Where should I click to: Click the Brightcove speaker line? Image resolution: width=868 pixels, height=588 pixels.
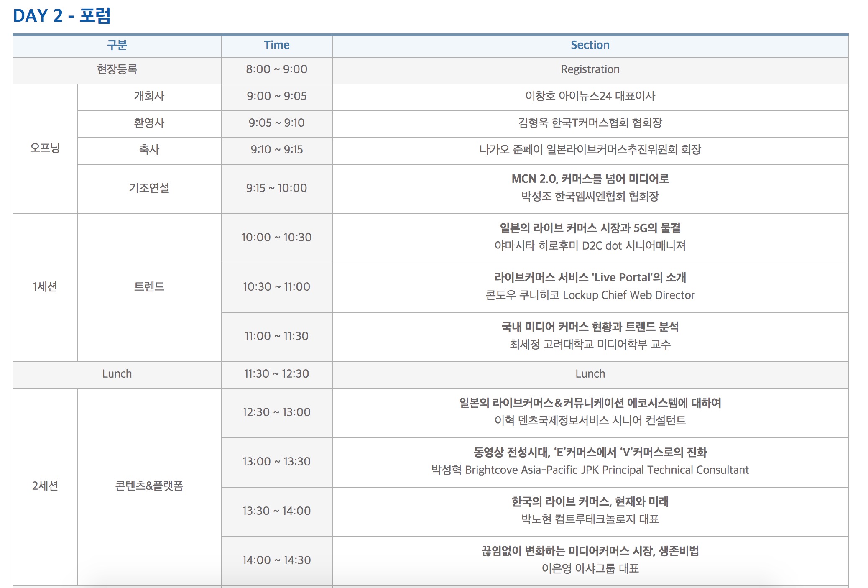(x=590, y=470)
